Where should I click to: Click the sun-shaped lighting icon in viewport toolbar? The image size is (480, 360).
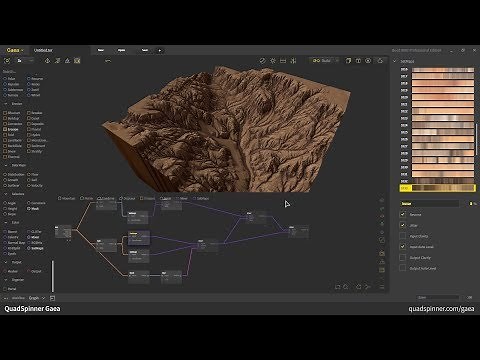(273, 61)
